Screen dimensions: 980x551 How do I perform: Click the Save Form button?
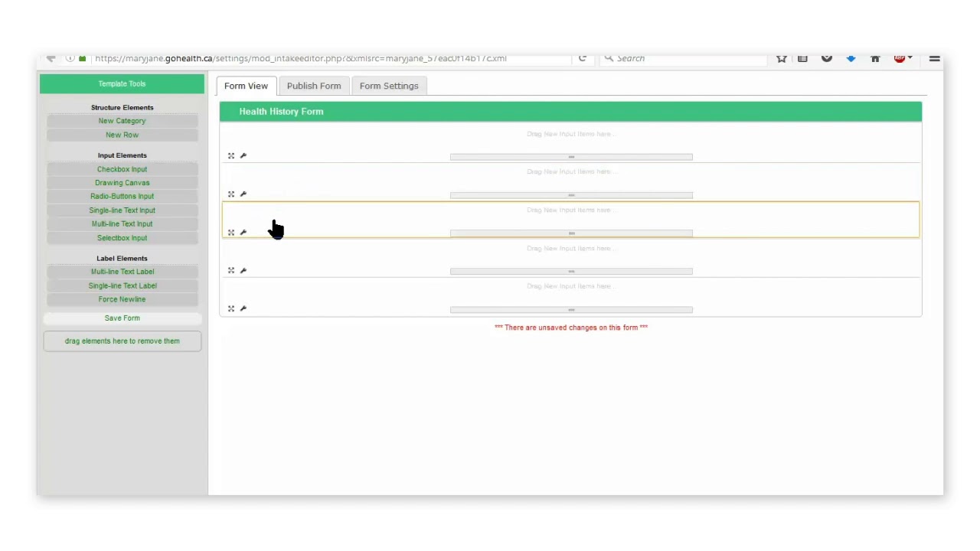(x=122, y=318)
